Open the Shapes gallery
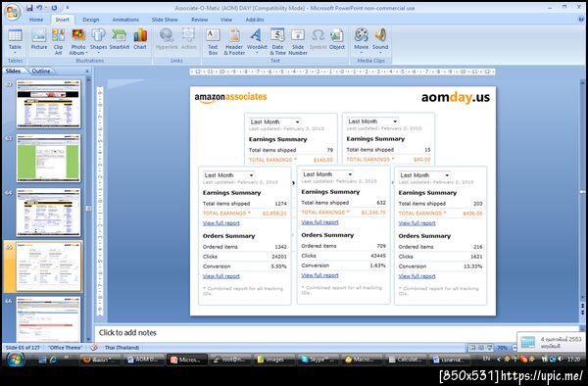Viewport: 588px width, 386px height. click(x=98, y=41)
